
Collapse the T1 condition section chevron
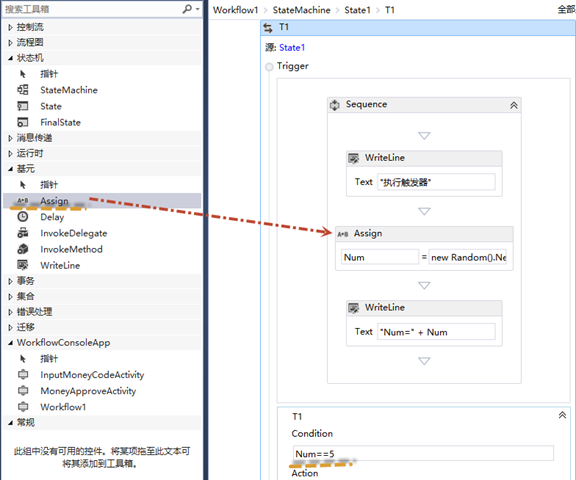[562, 415]
